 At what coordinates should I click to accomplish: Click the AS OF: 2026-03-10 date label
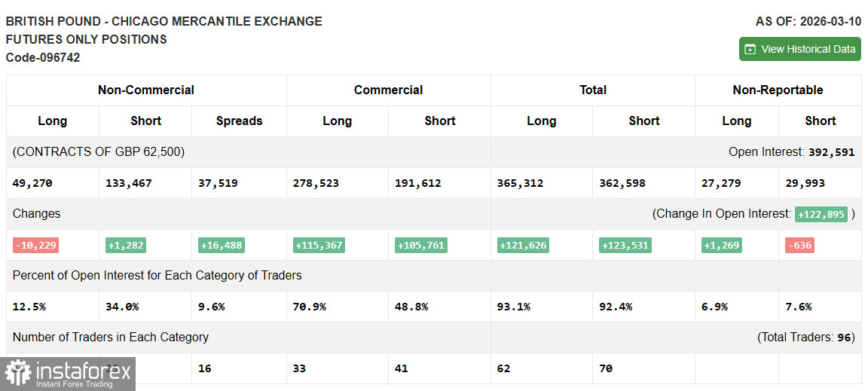808,21
